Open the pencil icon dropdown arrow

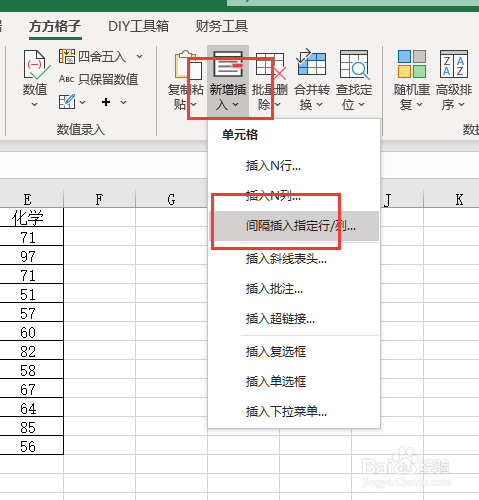click(x=82, y=102)
